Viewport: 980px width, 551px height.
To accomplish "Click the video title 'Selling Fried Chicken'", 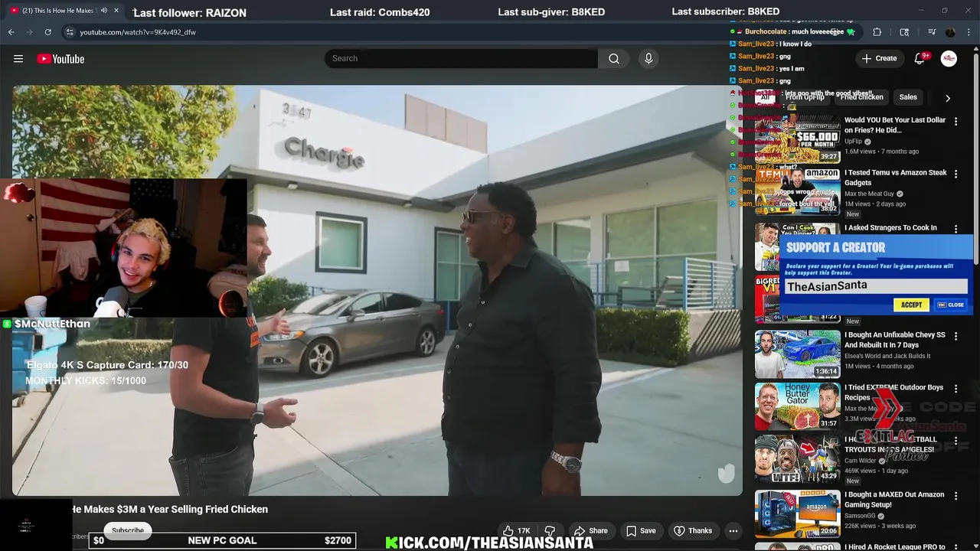I will pyautogui.click(x=170, y=509).
